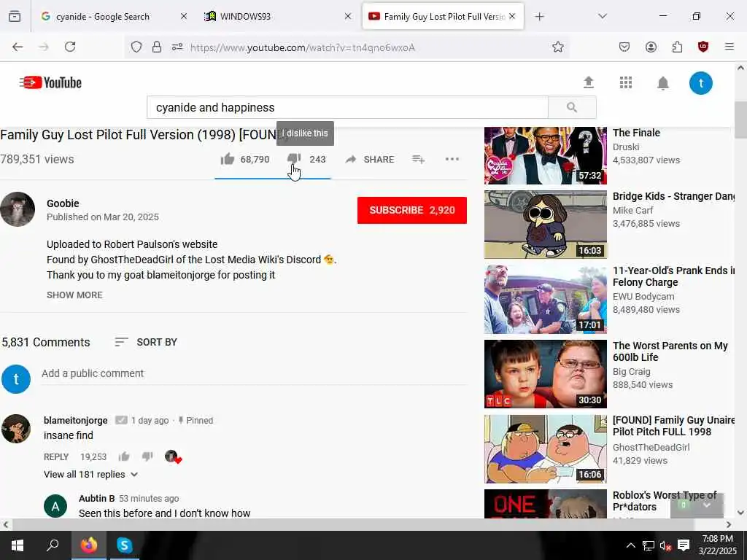Open a new browser tab

(x=539, y=17)
